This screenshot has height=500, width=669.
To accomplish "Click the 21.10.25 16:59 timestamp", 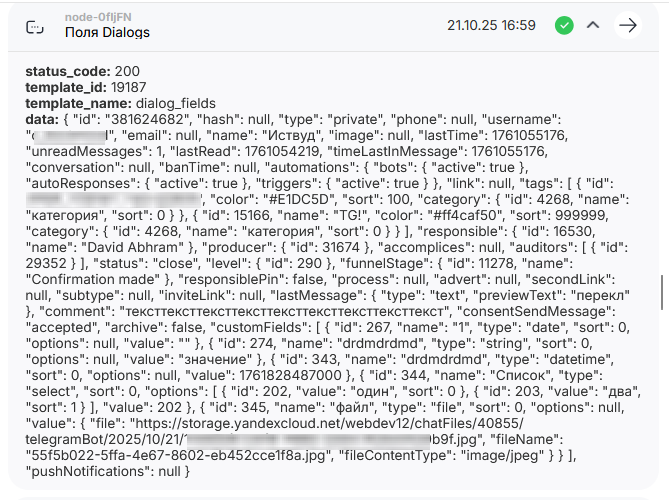I will (x=492, y=26).
